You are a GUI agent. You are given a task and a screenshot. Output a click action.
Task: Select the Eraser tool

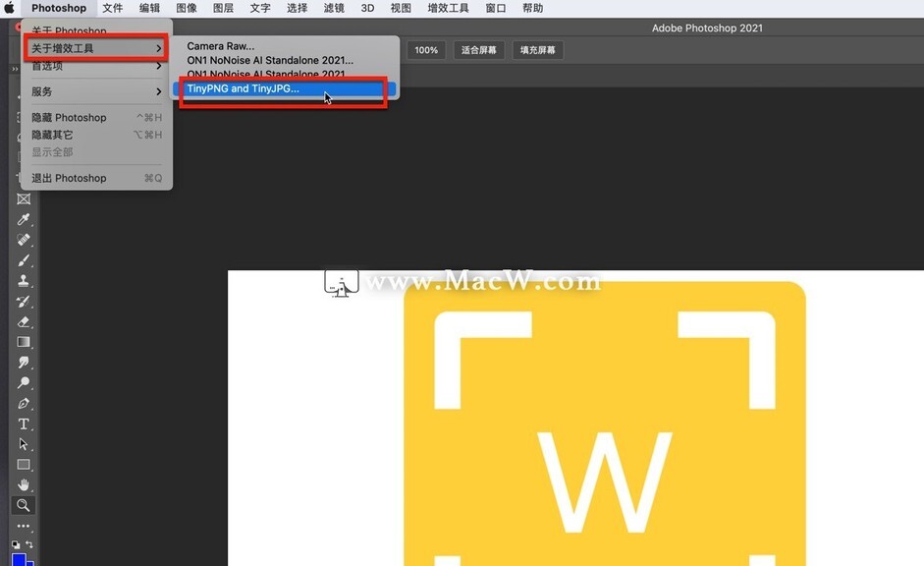(24, 322)
